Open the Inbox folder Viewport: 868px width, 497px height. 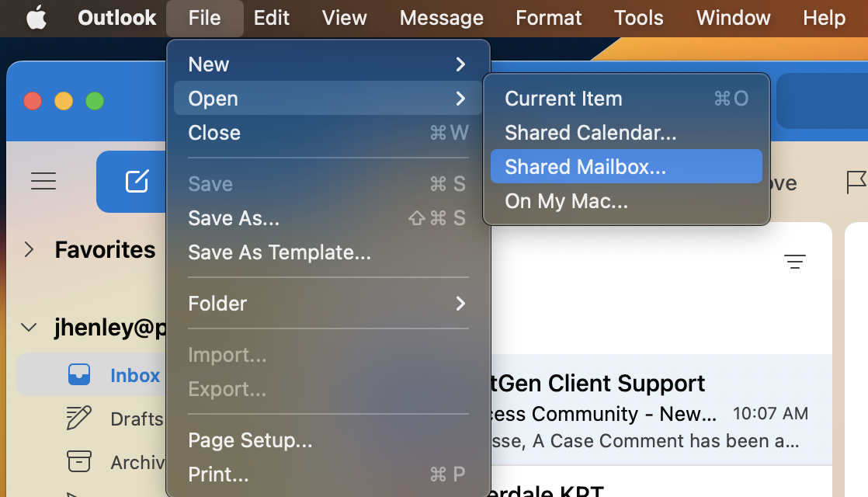tap(91, 374)
